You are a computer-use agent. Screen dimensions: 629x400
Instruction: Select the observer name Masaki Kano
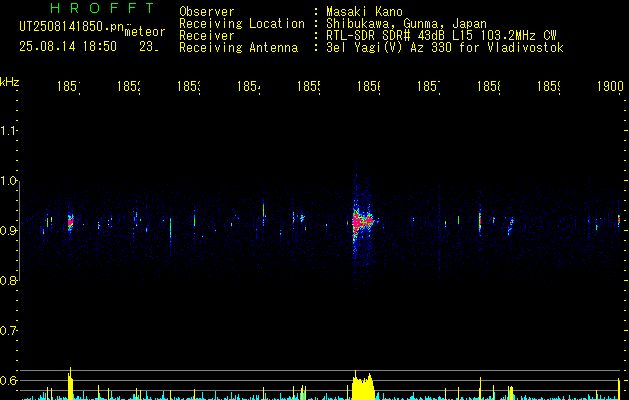pyautogui.click(x=364, y=12)
